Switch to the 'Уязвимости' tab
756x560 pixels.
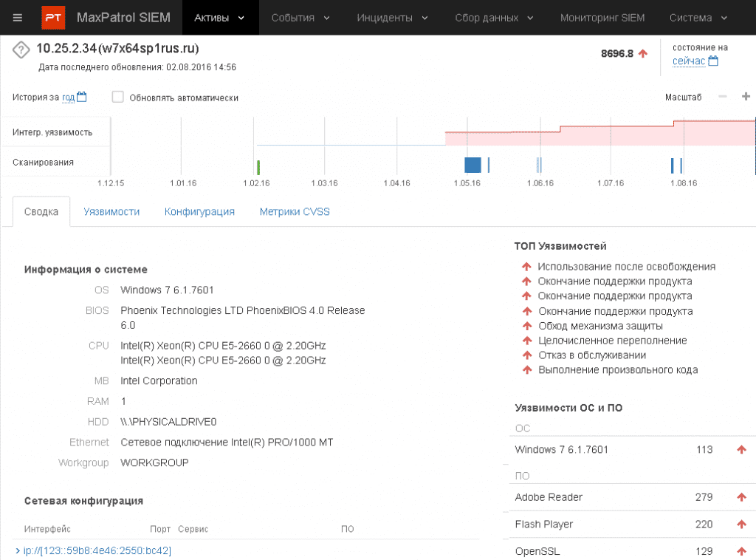tap(111, 212)
